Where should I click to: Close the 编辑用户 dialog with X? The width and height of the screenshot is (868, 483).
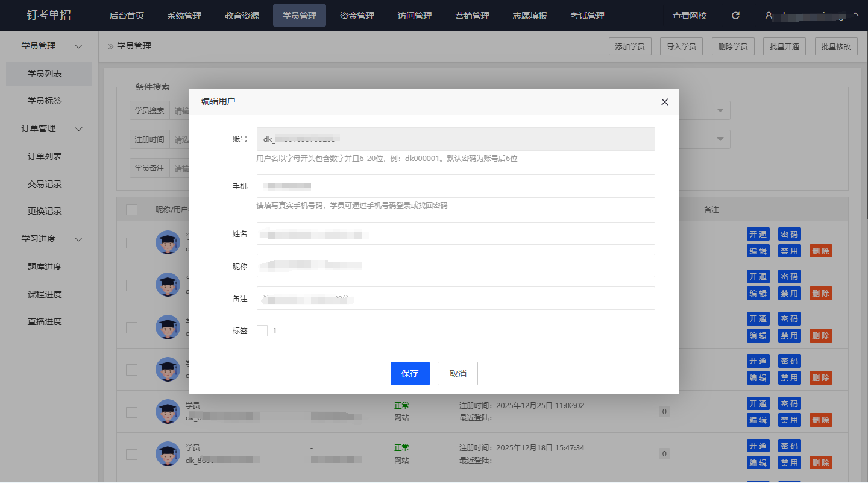[x=664, y=102]
